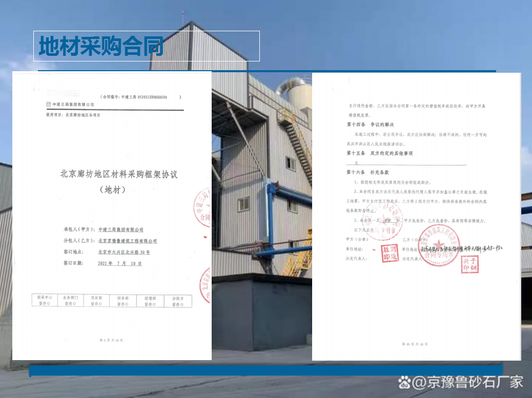Click the square red name seal 刘胜远印
The height and width of the screenshot is (398, 532).
390,253
